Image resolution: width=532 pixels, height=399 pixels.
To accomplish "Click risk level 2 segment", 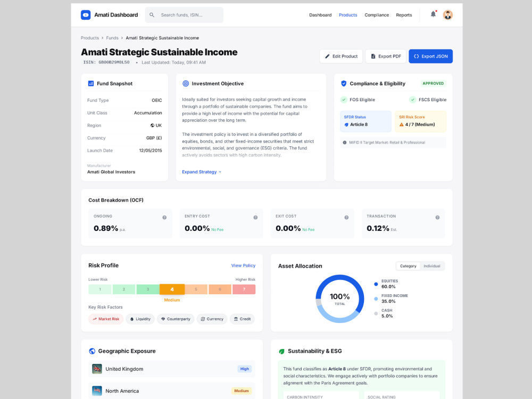I will (x=124, y=289).
